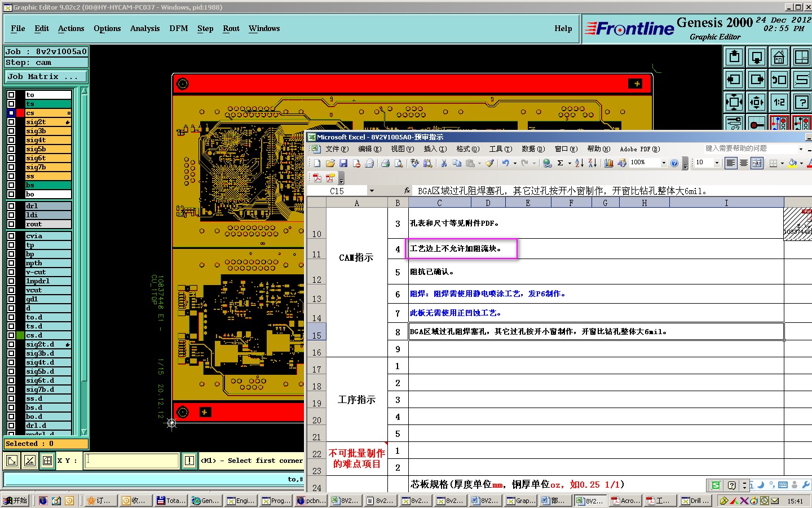Click Genesis Help button

pyautogui.click(x=563, y=29)
